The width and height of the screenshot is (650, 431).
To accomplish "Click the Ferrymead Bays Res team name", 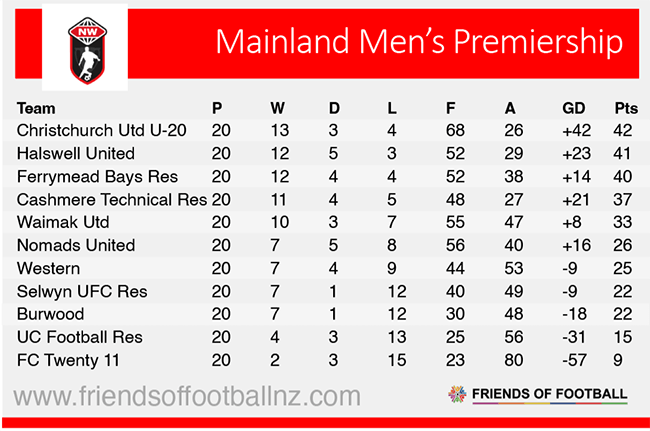I will coord(88,177).
